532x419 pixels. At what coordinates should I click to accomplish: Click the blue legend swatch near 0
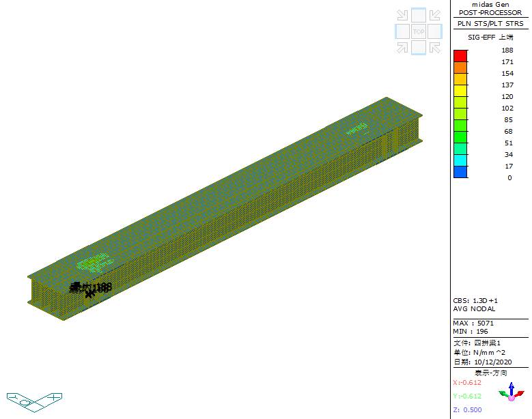[461, 172]
